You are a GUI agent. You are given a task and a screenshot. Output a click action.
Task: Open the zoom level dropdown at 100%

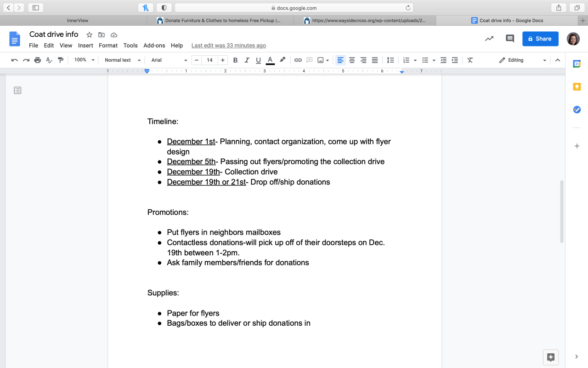point(85,60)
